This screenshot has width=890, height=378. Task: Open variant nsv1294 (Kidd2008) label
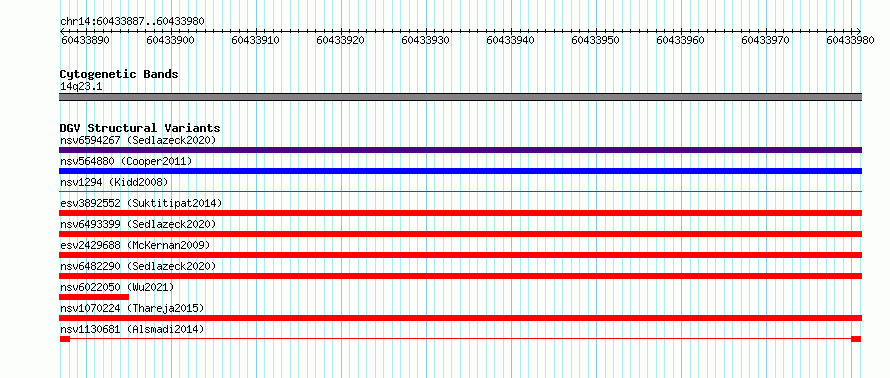click(114, 182)
